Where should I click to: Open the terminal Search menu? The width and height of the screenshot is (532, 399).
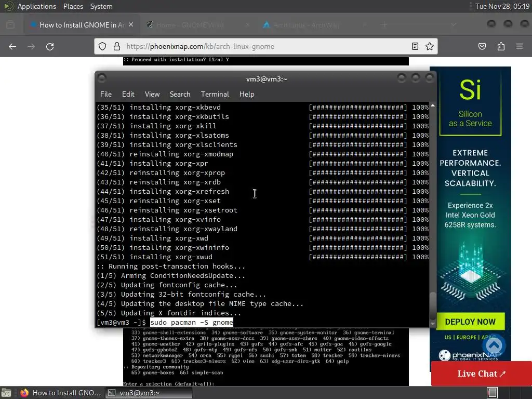(180, 95)
